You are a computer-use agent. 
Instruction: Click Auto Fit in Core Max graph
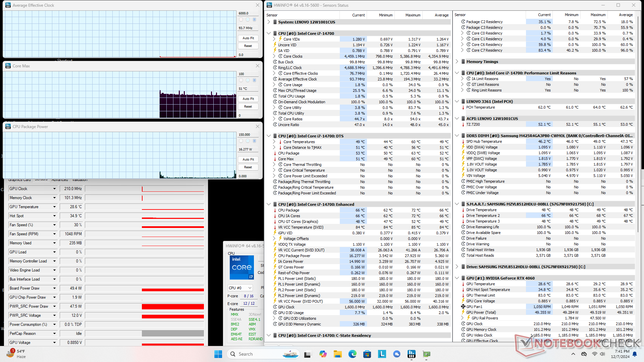(248, 99)
